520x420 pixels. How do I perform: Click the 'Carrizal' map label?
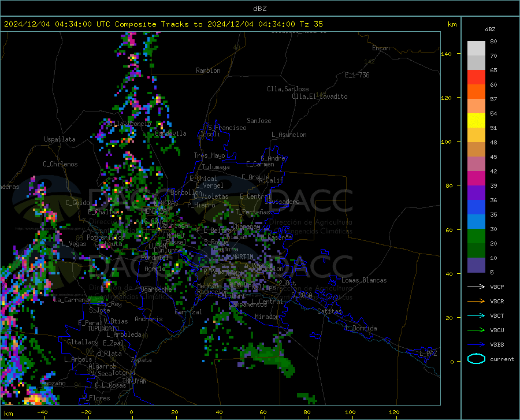pos(188,312)
